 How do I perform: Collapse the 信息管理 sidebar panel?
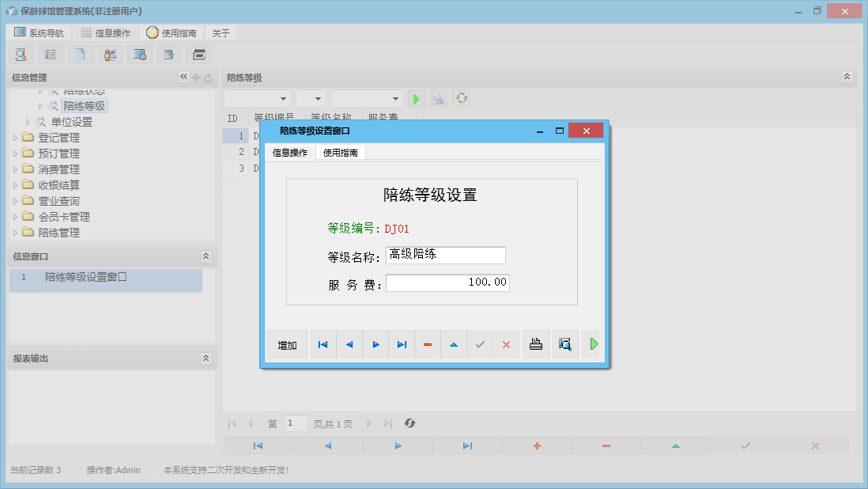(183, 77)
